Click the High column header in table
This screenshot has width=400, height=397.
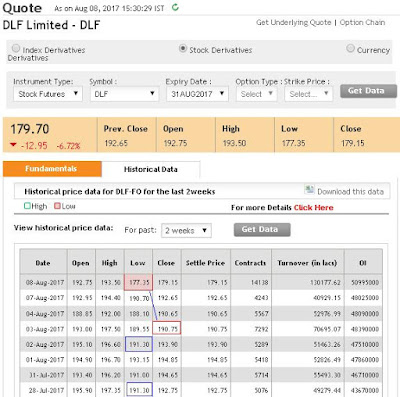point(110,263)
